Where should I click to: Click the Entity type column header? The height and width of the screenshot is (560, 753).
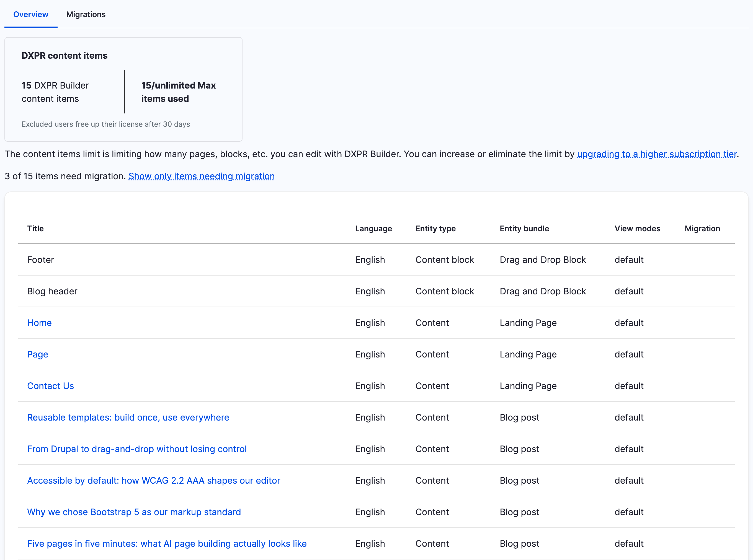(435, 229)
